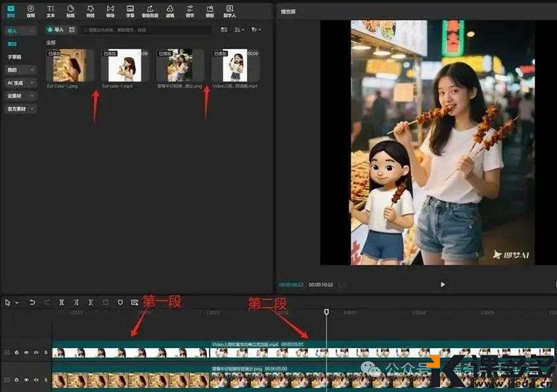Image resolution: width=557 pixels, height=392 pixels.
Task: Select the Eat-cake-1.mp4 media thumbnail
Action: point(125,65)
